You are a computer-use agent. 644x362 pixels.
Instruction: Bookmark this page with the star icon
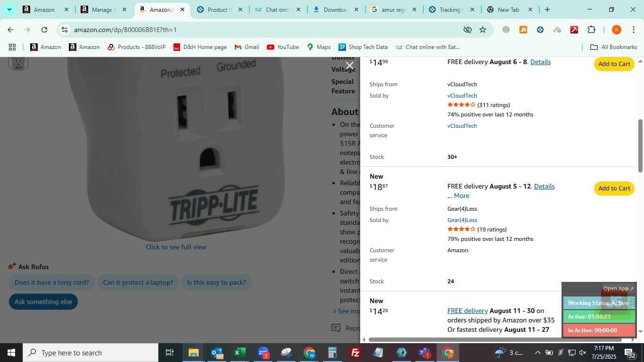point(483,30)
